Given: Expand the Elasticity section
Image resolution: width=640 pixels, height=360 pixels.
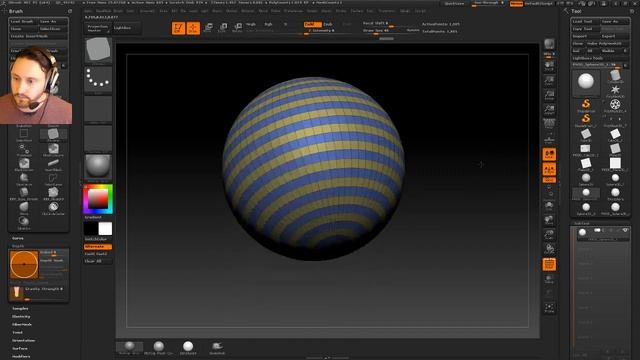Looking at the screenshot, I should coord(21,317).
